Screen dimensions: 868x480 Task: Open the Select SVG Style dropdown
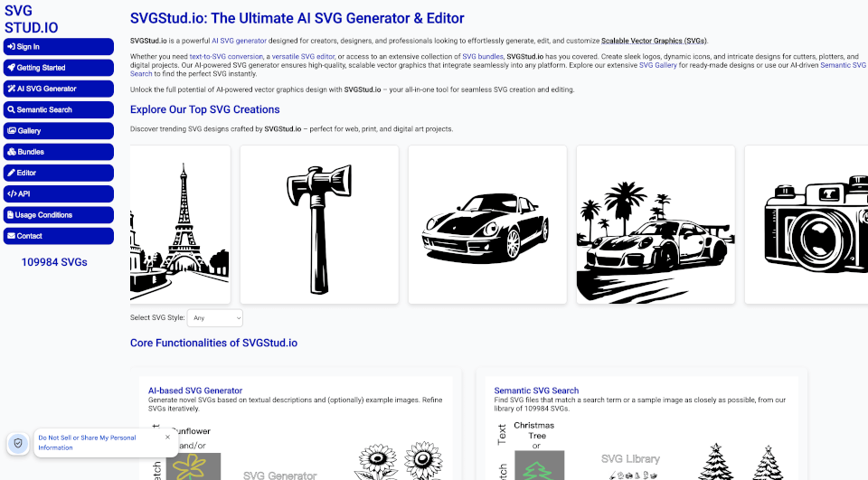[215, 318]
